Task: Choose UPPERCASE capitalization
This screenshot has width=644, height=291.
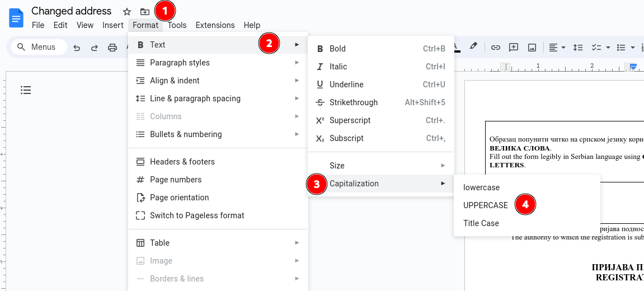Action: pos(485,205)
